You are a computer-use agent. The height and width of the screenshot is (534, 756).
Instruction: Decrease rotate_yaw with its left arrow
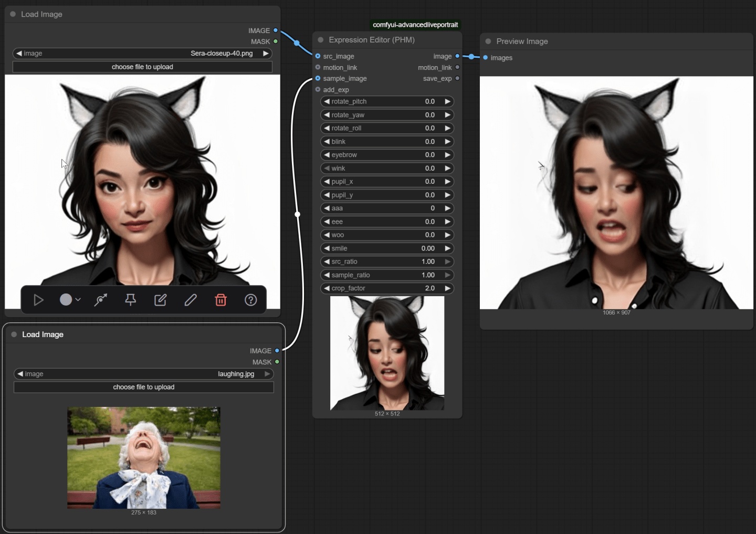tap(327, 114)
